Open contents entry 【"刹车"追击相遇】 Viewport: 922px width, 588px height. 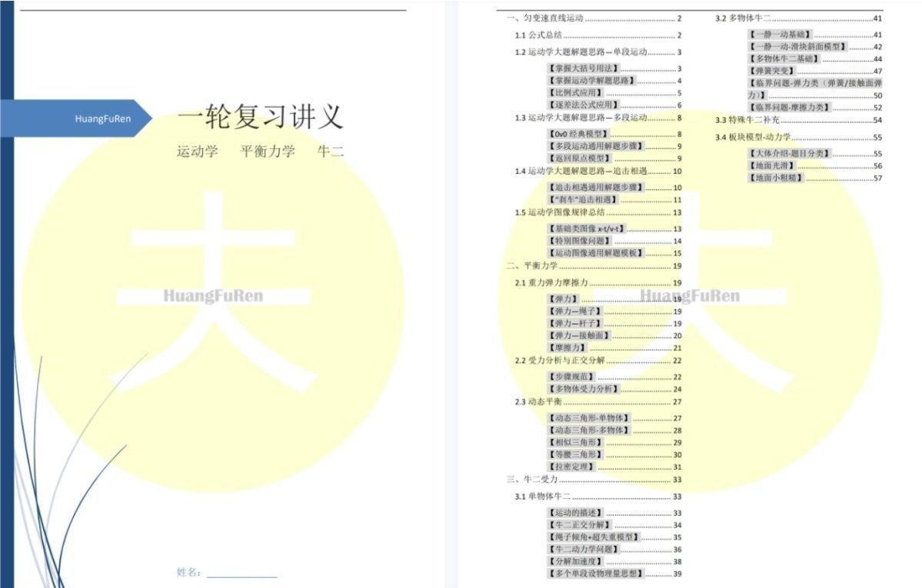614,200
